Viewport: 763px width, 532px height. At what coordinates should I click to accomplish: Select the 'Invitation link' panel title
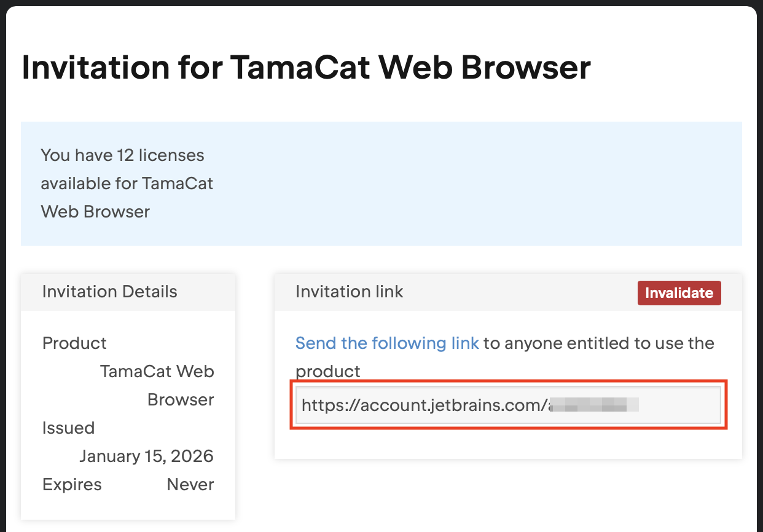[349, 292]
